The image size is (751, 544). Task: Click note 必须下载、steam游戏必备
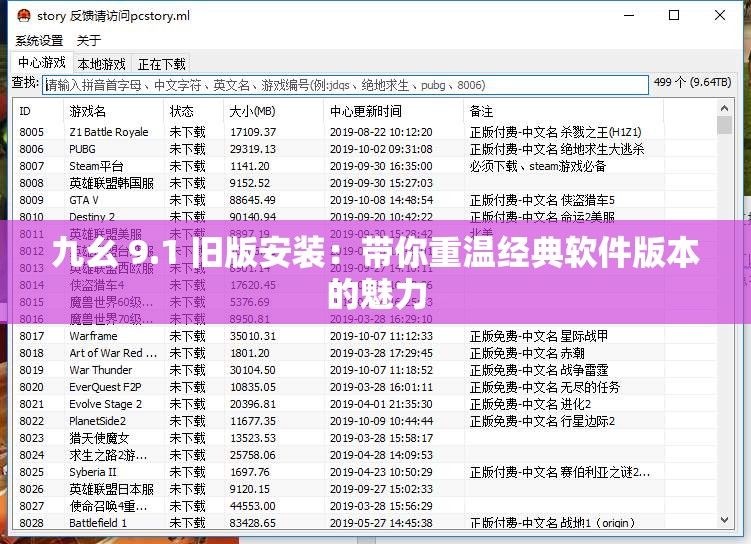click(538, 166)
